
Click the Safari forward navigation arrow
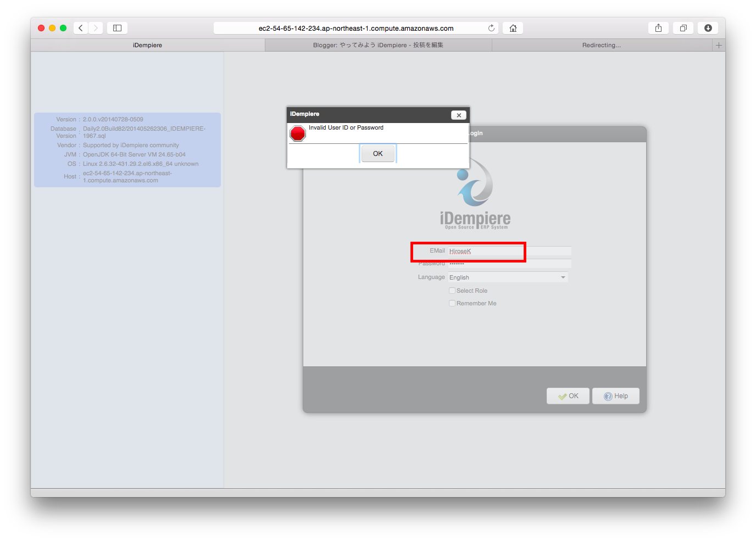(x=96, y=28)
